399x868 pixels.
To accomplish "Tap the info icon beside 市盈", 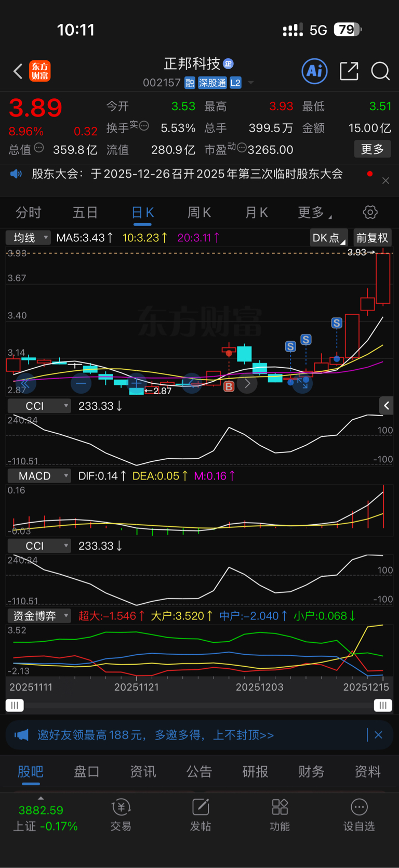I will click(x=242, y=148).
